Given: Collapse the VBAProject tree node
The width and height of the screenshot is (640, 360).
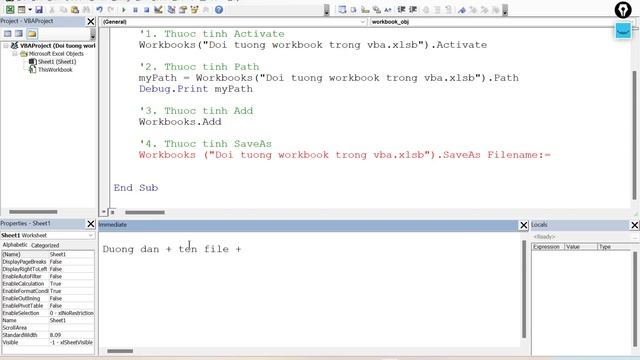Looking at the screenshot, I should pos(6,46).
